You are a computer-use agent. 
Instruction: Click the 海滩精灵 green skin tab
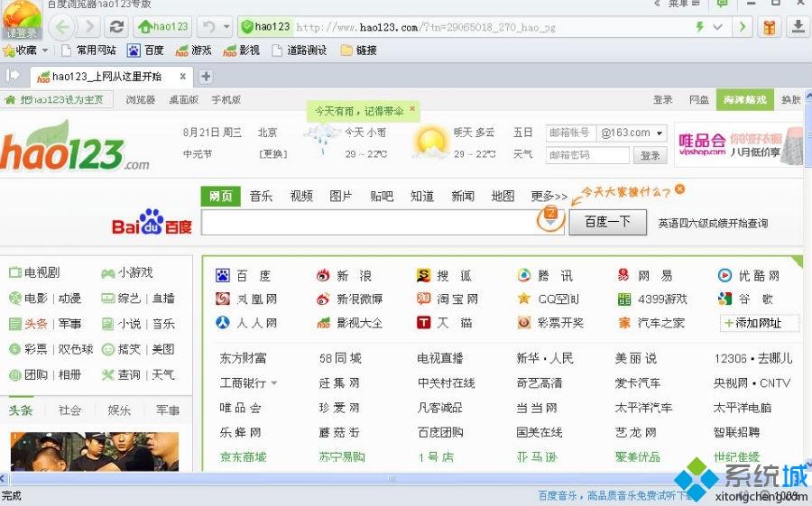tap(744, 99)
